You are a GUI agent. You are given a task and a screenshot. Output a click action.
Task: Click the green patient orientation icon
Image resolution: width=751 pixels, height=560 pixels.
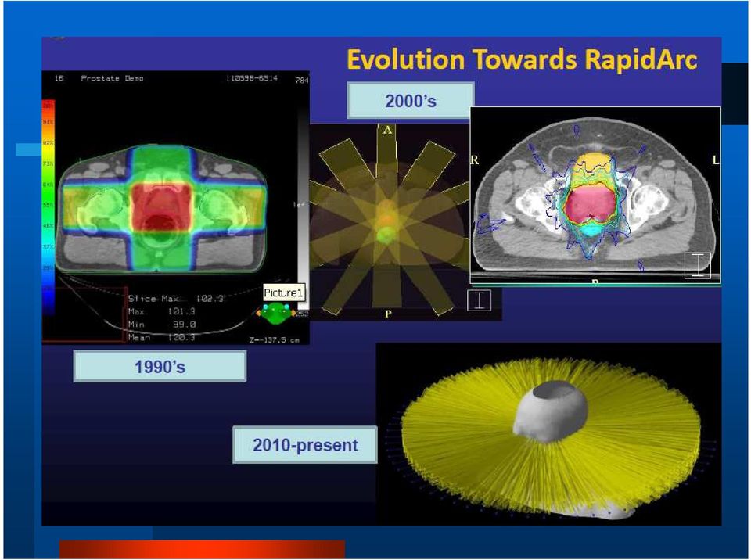(x=275, y=314)
